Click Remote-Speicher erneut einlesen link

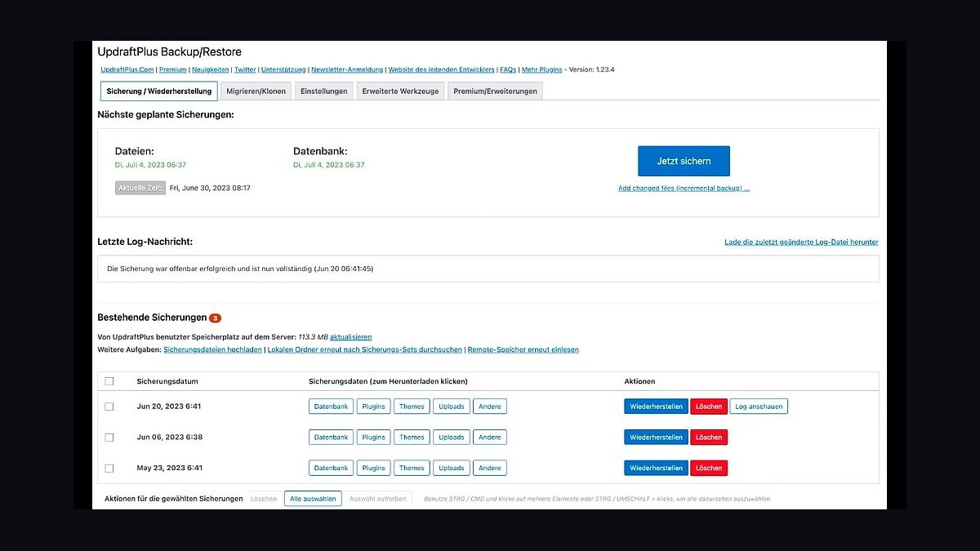click(x=523, y=349)
